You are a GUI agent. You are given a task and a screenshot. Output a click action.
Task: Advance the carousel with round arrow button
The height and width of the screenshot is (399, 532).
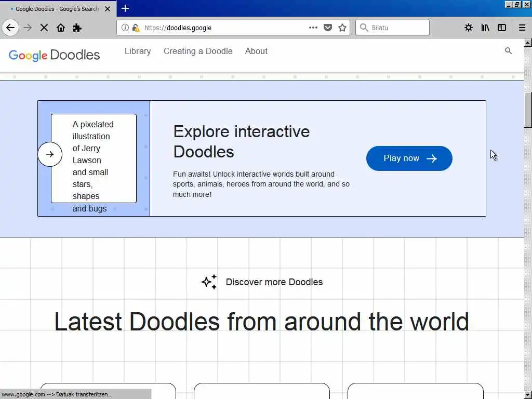[50, 154]
